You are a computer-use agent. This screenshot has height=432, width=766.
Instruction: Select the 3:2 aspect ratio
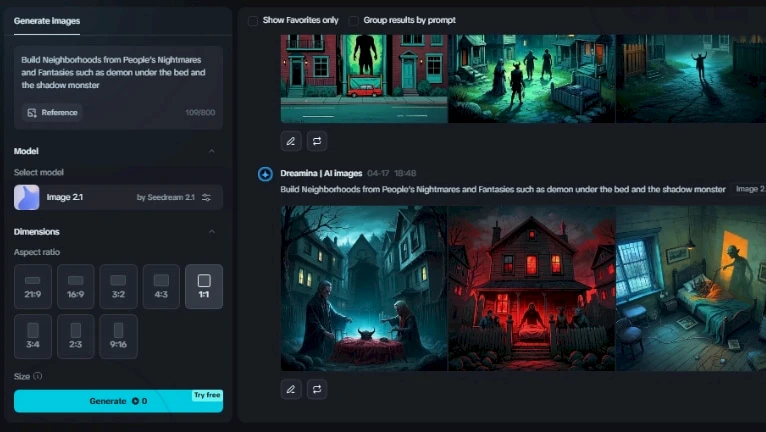click(x=118, y=287)
